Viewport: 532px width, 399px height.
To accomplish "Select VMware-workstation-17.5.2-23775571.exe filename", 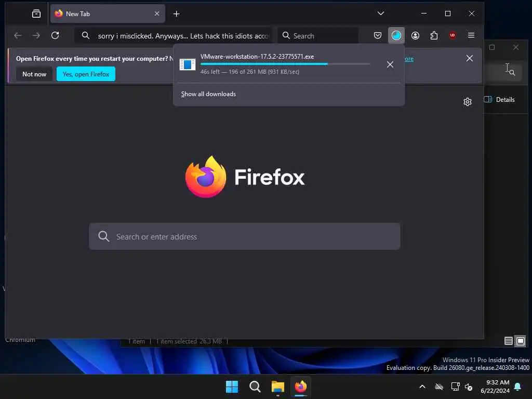I will [257, 57].
